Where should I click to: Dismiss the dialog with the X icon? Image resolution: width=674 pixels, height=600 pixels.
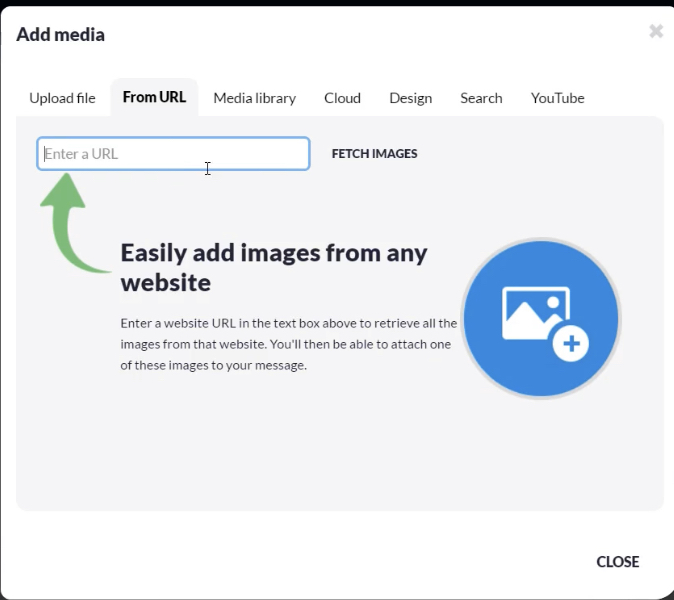click(656, 31)
